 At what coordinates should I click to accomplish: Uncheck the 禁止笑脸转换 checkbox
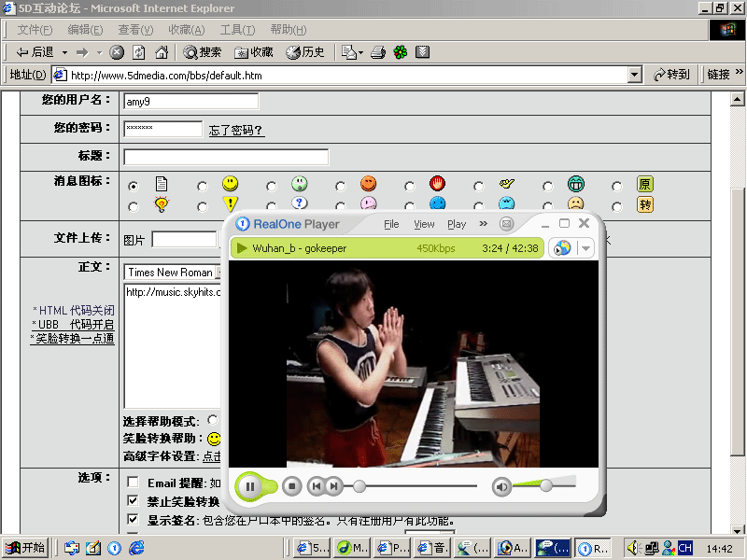(133, 501)
